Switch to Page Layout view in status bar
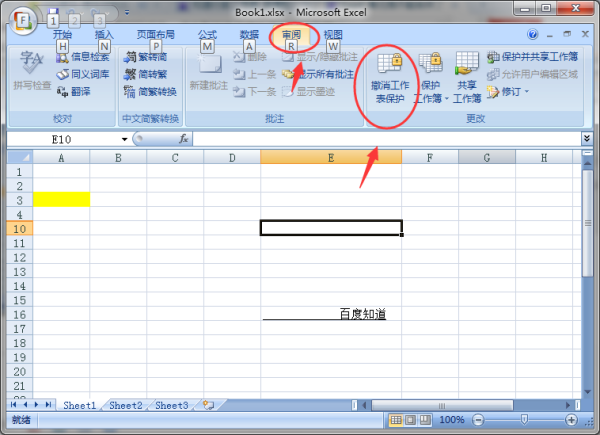The image size is (600, 435). [x=410, y=420]
